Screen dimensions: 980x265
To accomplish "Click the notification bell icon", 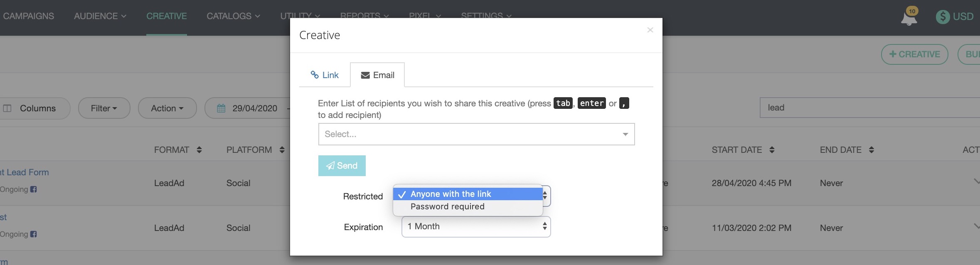I will coord(909,17).
